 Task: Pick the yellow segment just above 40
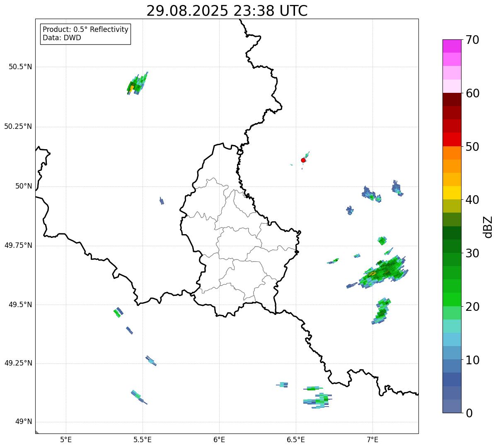tap(452, 193)
